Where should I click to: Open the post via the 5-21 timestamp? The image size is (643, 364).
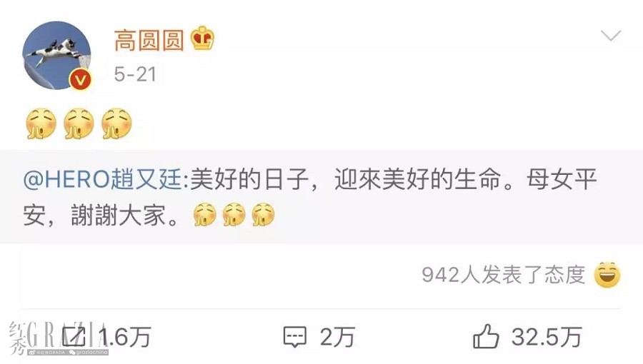coord(135,74)
